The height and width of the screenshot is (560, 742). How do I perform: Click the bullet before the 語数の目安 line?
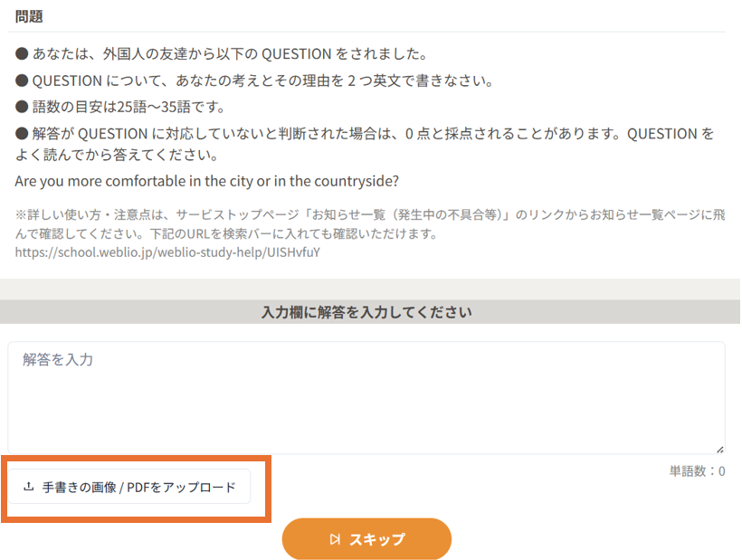point(22,108)
